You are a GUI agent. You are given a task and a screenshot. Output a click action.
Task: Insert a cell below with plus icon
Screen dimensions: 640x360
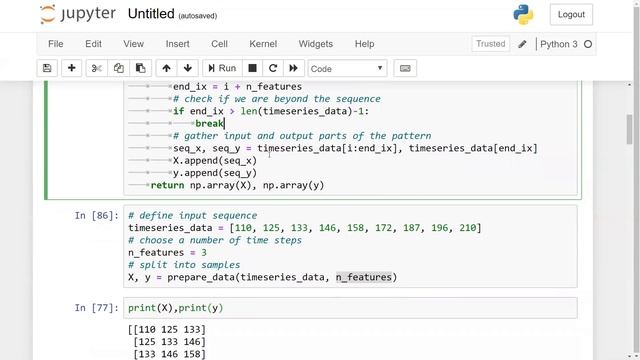[x=71, y=68]
